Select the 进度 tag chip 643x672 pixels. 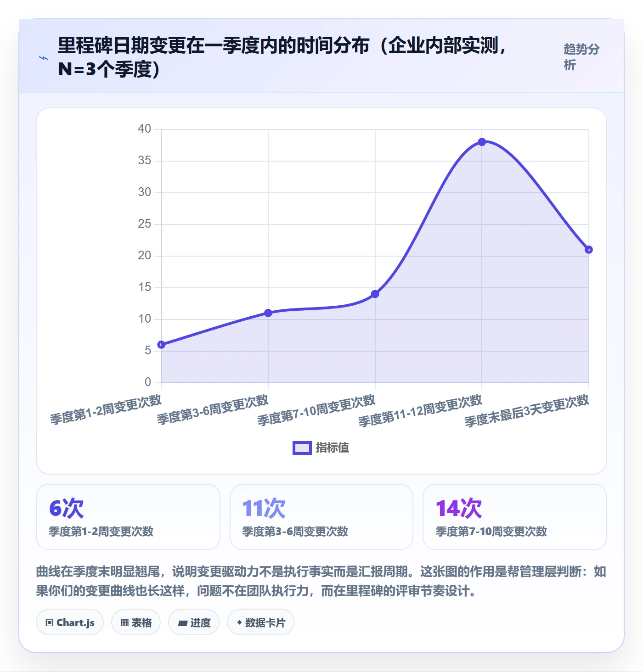[x=194, y=622]
